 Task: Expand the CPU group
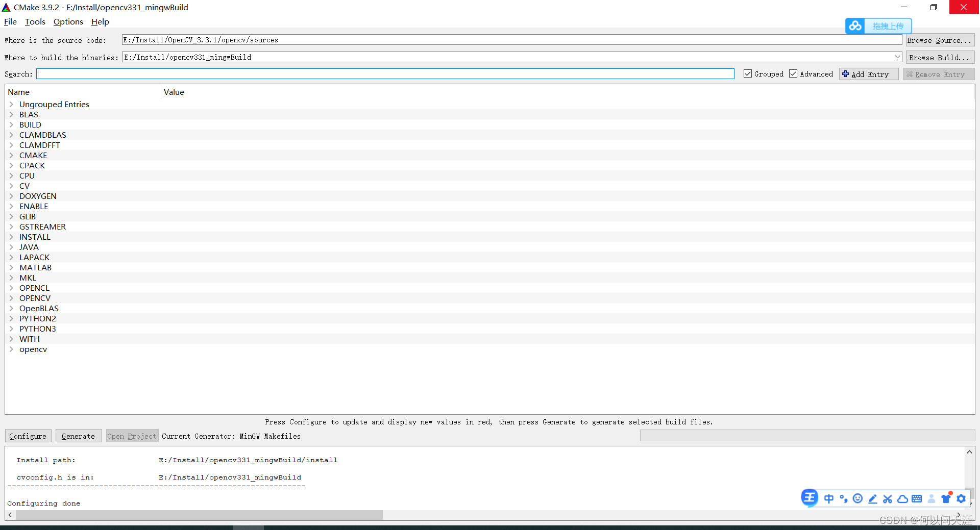11,175
